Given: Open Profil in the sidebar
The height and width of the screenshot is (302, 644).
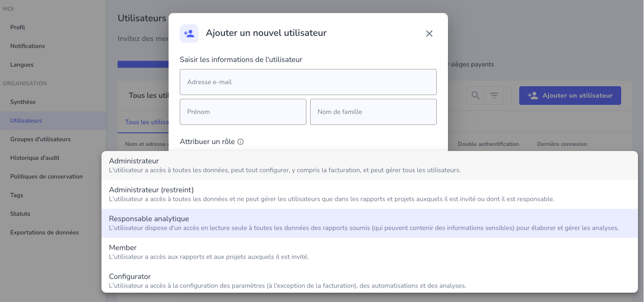Looking at the screenshot, I should tap(53, 27).
